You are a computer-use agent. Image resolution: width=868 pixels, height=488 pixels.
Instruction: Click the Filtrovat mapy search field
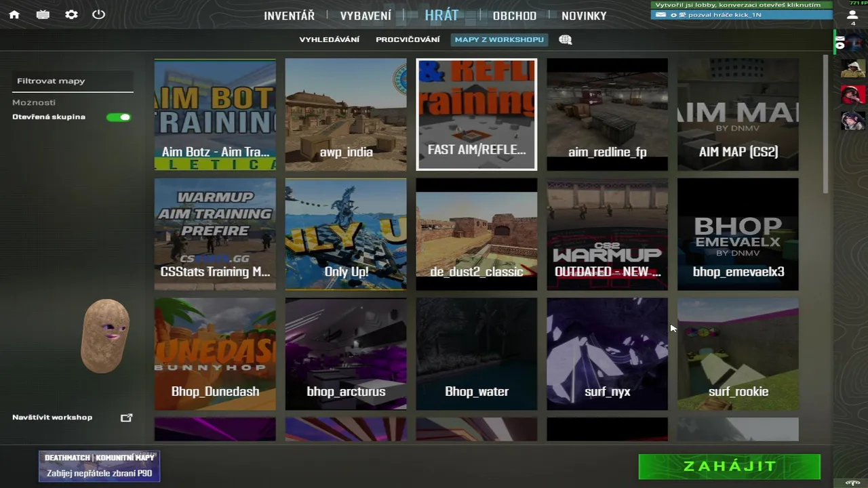pyautogui.click(x=73, y=81)
